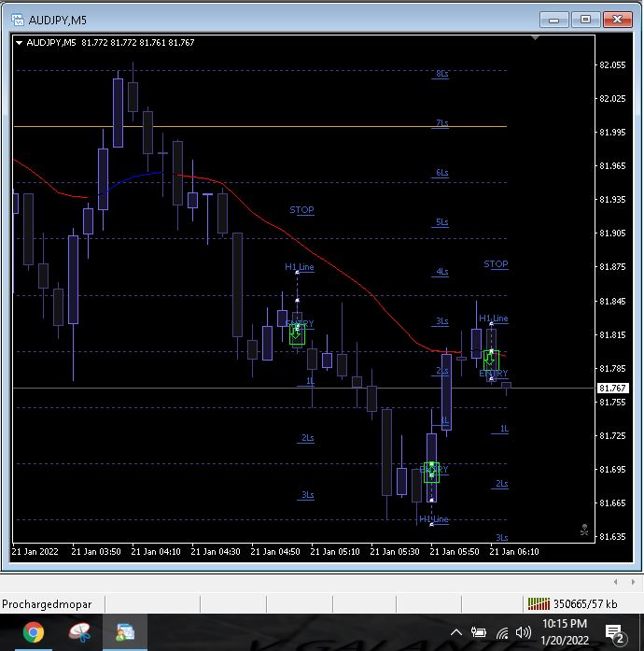Select the STOP label at the 81.875 price level
The height and width of the screenshot is (651, 644).
(x=496, y=264)
